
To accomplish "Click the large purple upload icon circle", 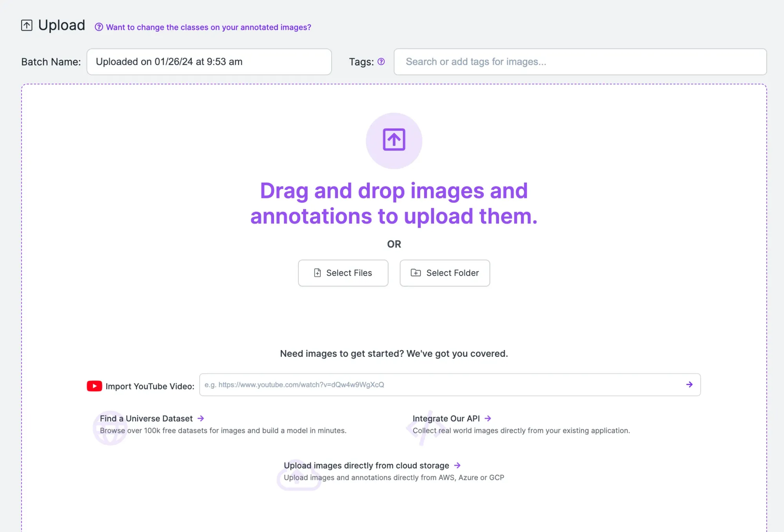I will (394, 141).
